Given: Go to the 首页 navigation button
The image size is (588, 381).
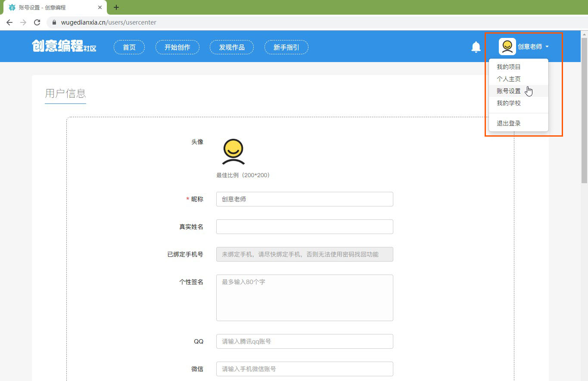Looking at the screenshot, I should tap(129, 47).
